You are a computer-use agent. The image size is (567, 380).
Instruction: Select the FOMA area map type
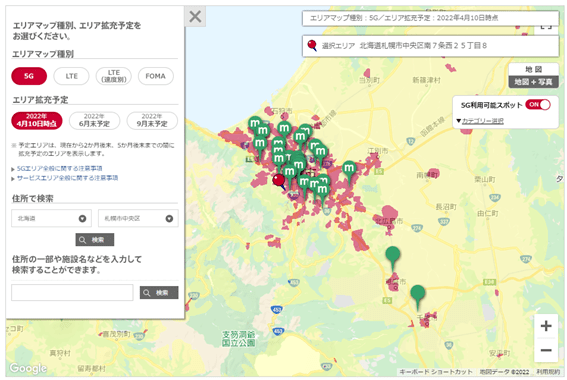[x=155, y=76]
